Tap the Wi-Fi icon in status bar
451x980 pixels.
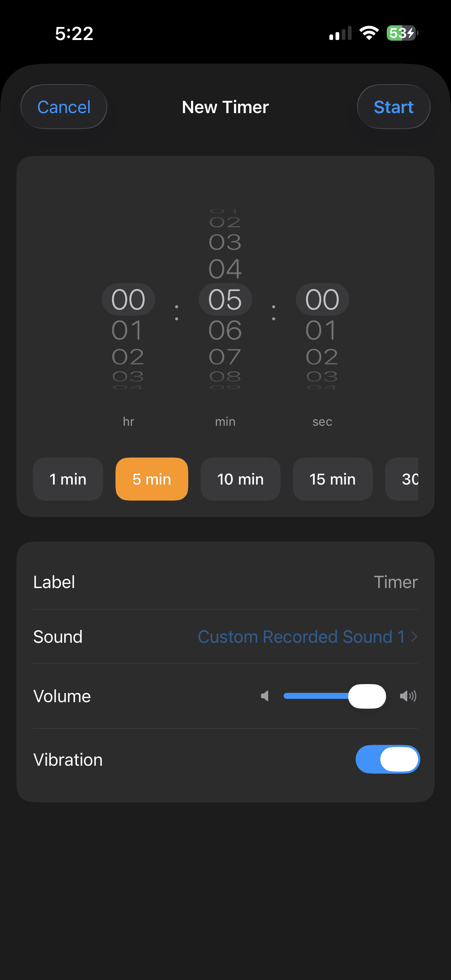[x=369, y=33]
